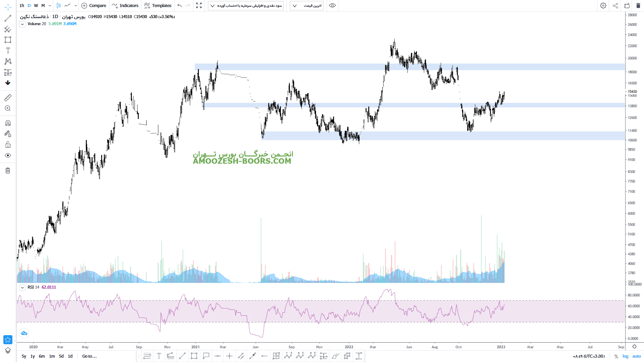Click the measure ruler tool
This screenshot has height=362, width=644.
click(8, 98)
